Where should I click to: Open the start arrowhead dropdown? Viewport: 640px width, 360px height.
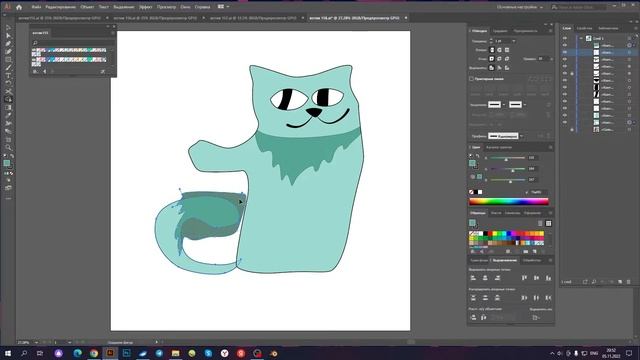tap(504, 105)
